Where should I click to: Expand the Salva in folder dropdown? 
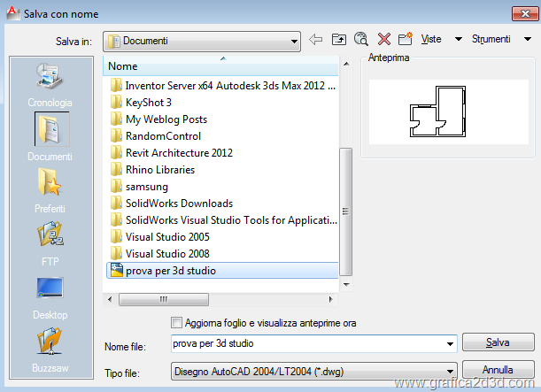(294, 41)
